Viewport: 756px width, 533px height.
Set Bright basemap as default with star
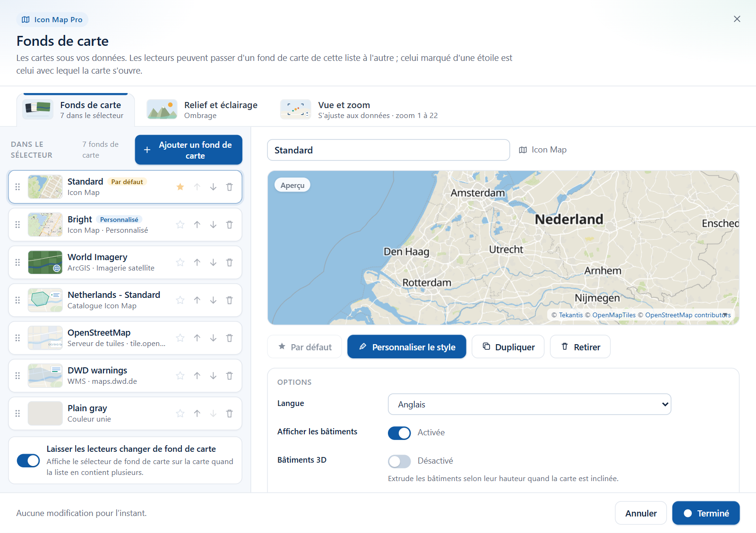180,225
